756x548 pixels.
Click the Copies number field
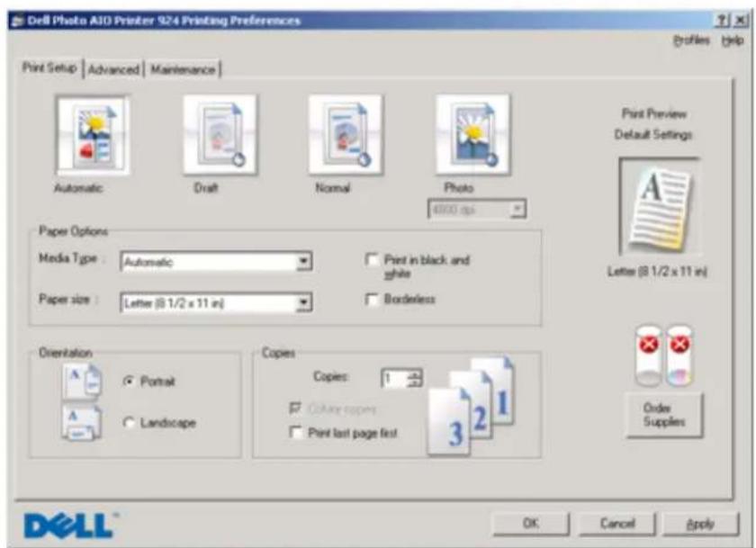point(394,378)
